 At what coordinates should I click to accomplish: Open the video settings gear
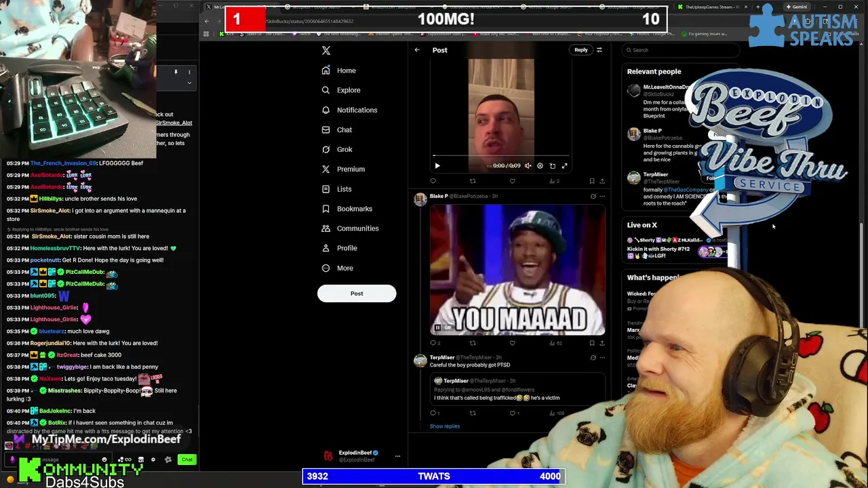[540, 165]
